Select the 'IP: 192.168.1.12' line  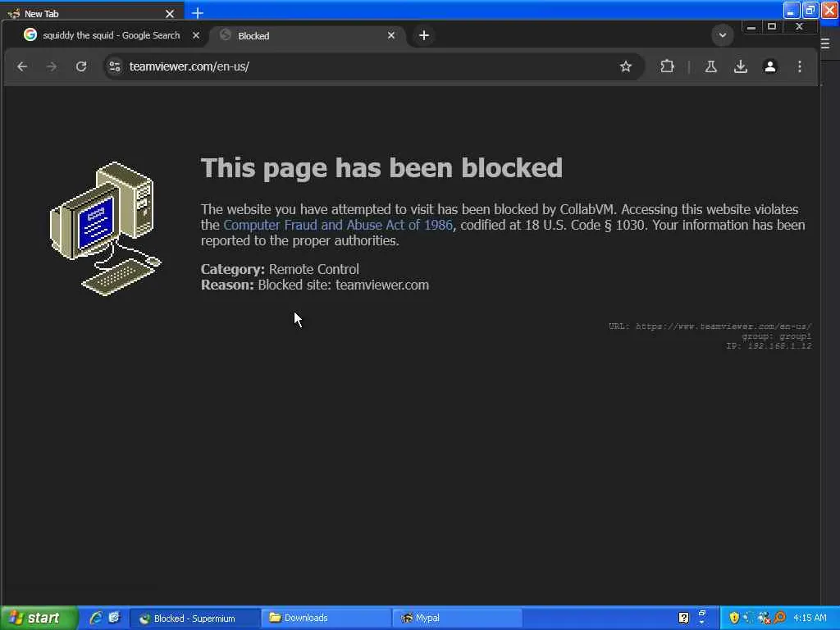(x=769, y=346)
